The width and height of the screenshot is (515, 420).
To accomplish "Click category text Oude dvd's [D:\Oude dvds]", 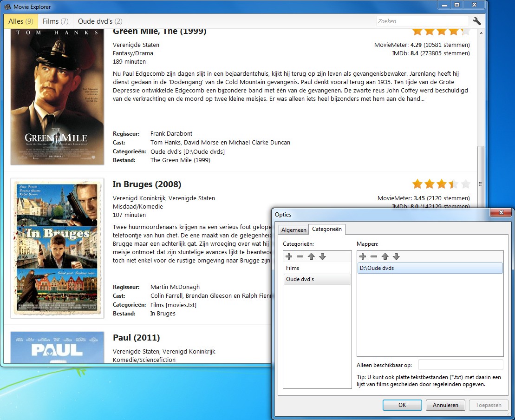I will (x=188, y=151).
